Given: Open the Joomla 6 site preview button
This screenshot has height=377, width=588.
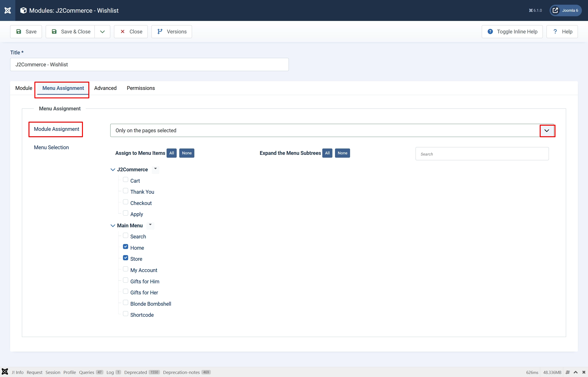Looking at the screenshot, I should coord(565,11).
